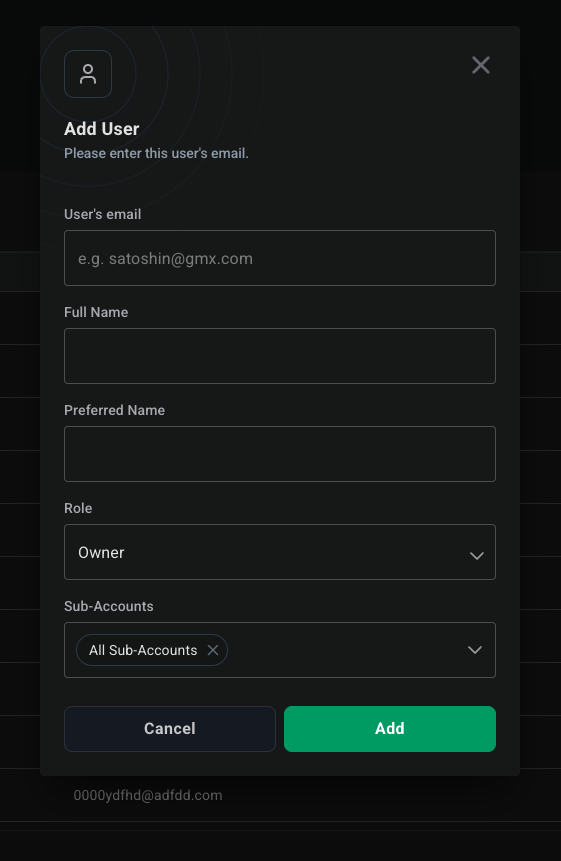Confirm with the green Add button

point(390,729)
